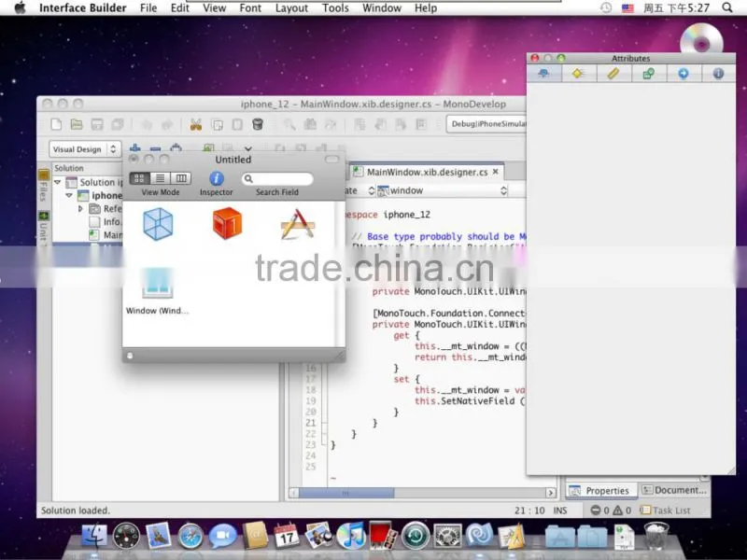
Task: Open the Layout menu
Action: 291,8
